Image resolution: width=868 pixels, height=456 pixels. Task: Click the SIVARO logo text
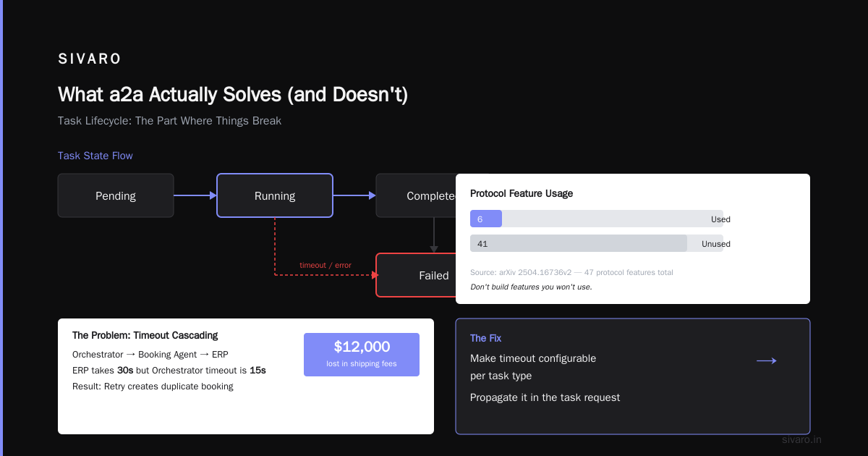(90, 59)
